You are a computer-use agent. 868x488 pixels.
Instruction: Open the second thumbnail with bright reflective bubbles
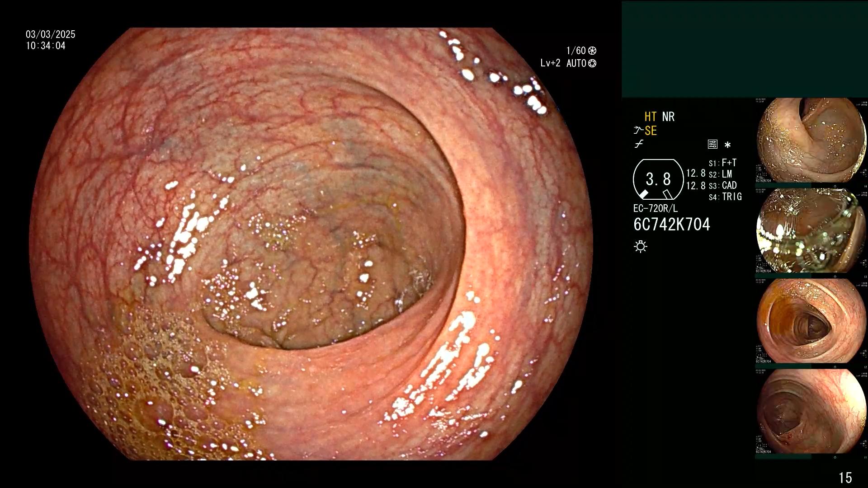pyautogui.click(x=811, y=231)
